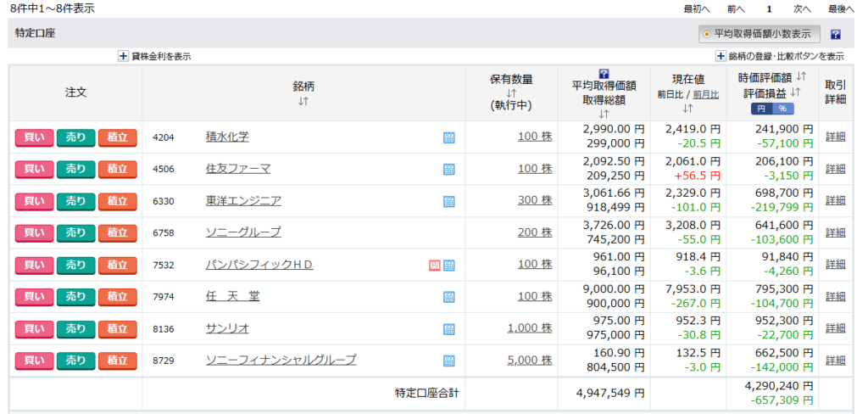The height and width of the screenshot is (414, 868).
Task: Expand 貸株金利を表示 section
Action: 123,57
